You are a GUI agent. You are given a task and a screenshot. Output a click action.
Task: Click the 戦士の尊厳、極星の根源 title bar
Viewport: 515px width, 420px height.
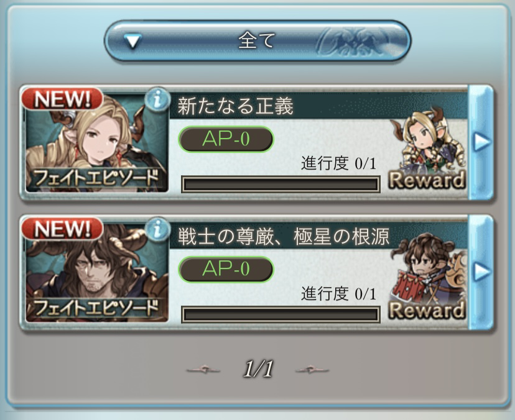[318, 236]
